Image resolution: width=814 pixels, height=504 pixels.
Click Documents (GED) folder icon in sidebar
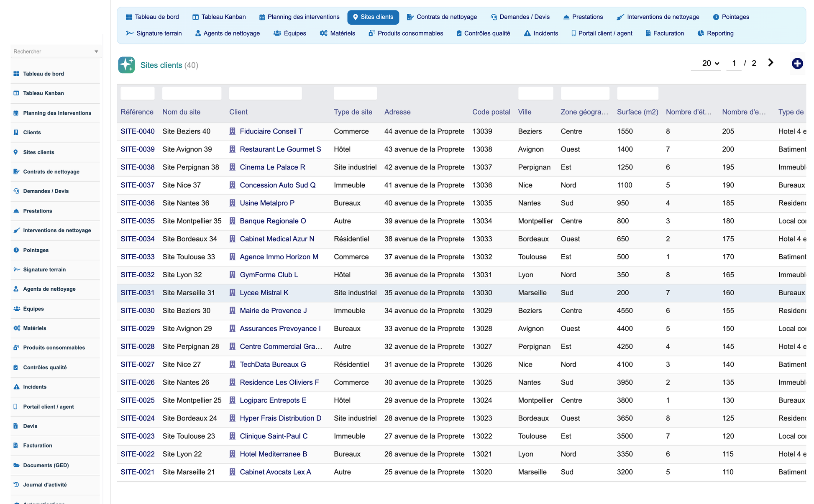16,465
